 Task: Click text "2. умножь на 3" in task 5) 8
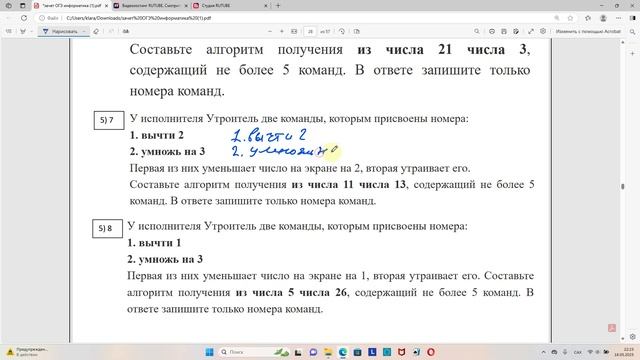(x=165, y=259)
